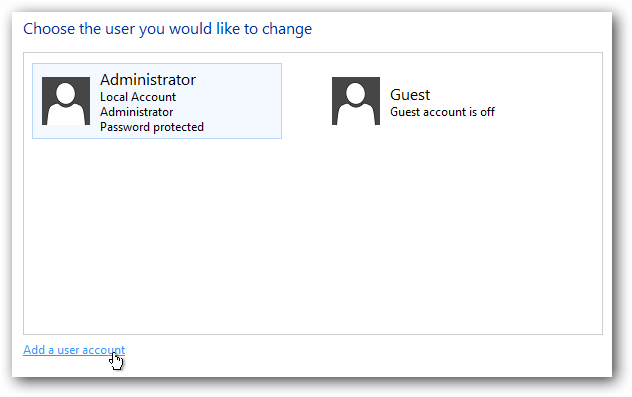The width and height of the screenshot is (632, 397).
Task: Click the blank area right of Administrator's details
Action: tap(242, 101)
